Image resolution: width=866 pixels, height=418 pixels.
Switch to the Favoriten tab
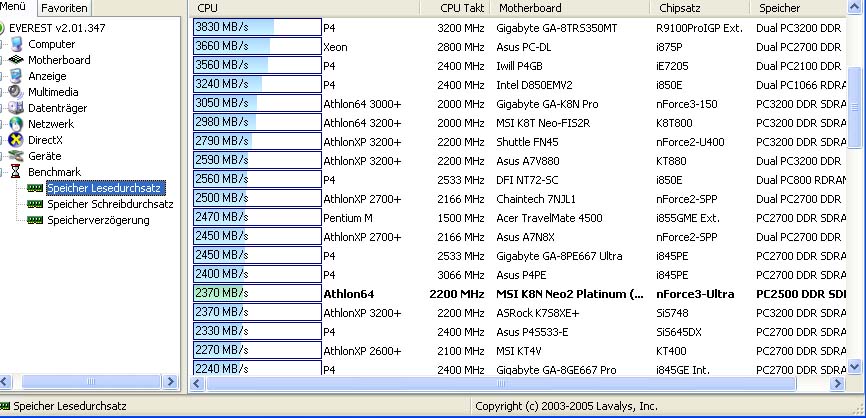click(x=64, y=8)
